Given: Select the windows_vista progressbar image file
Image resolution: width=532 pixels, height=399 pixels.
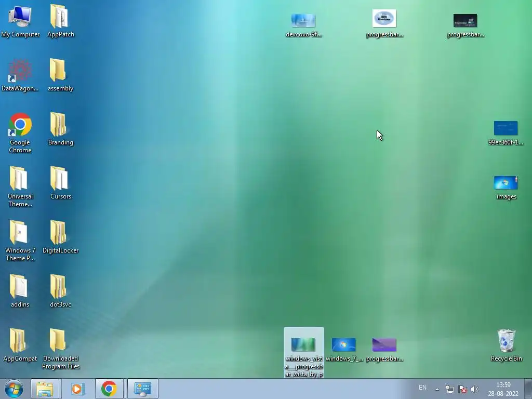Looking at the screenshot, I should tap(303, 353).
